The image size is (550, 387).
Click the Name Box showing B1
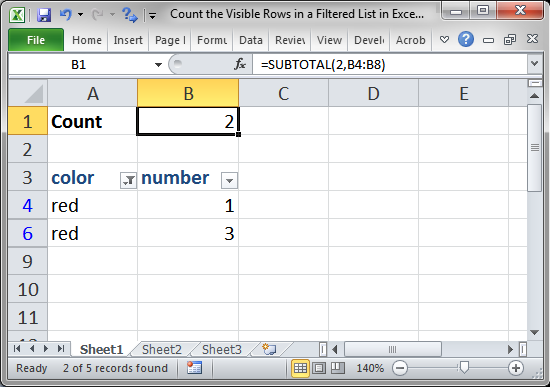[79, 65]
